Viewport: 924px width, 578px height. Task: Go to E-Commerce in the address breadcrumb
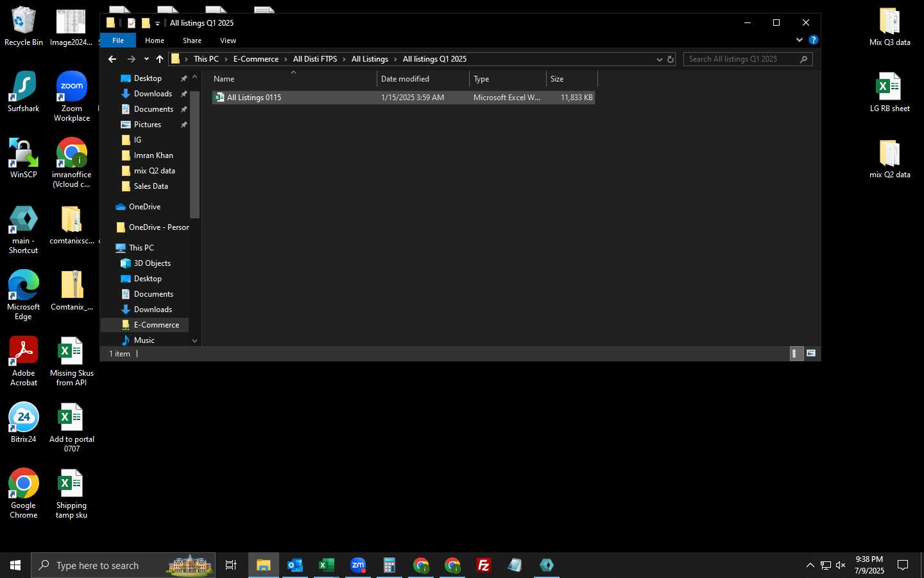[x=256, y=59]
